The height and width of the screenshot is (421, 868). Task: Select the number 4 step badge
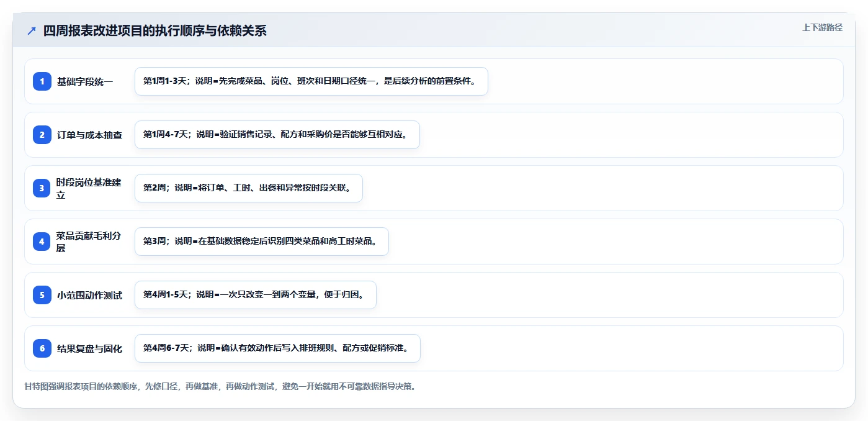pyautogui.click(x=42, y=242)
